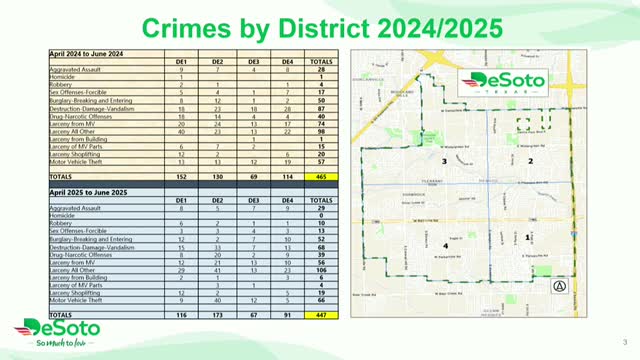Click the 2025 Destruction-Damage-Vandalism DE2 value 33

[218, 247]
